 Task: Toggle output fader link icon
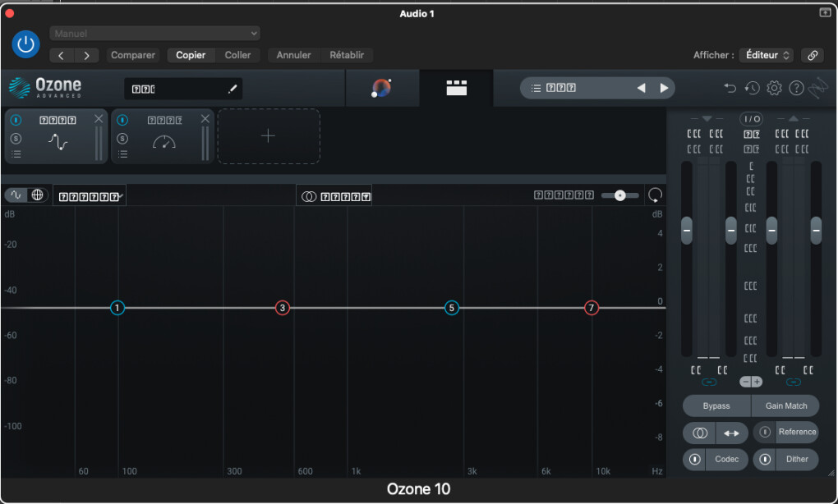(x=794, y=383)
